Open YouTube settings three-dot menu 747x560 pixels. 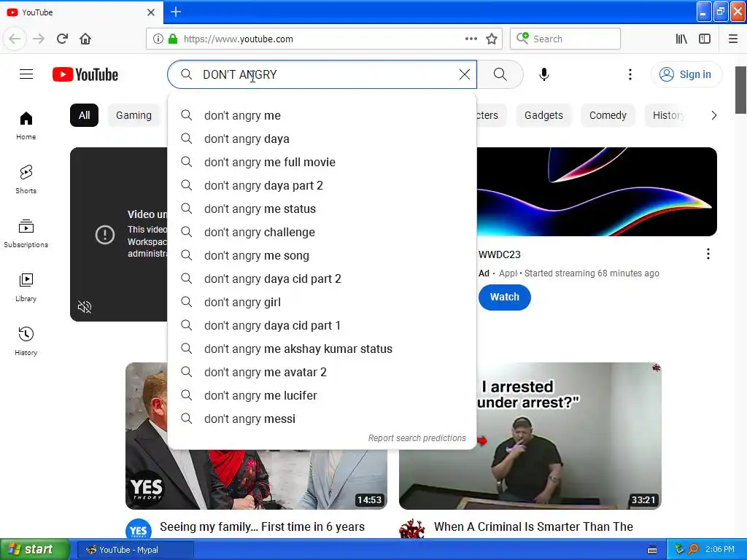tap(630, 74)
